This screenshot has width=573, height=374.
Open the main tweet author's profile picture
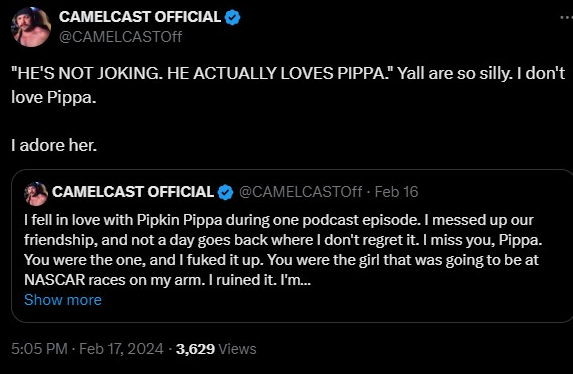pos(31,27)
